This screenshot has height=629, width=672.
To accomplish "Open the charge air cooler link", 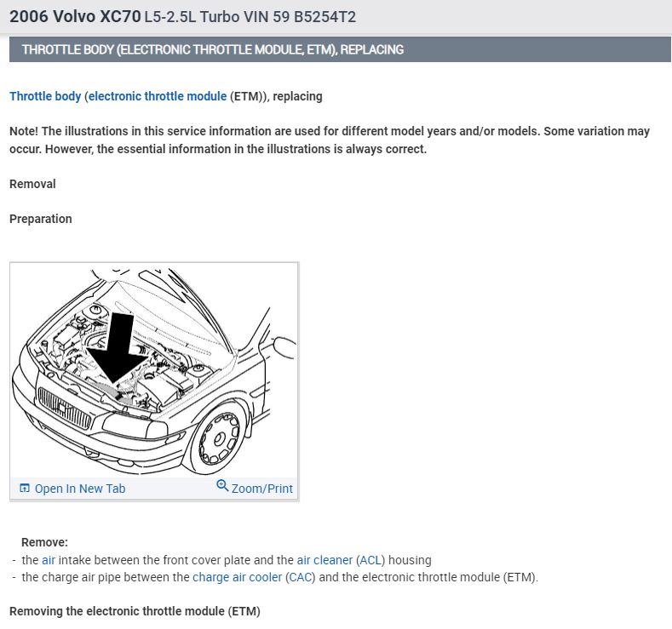I will click(237, 577).
